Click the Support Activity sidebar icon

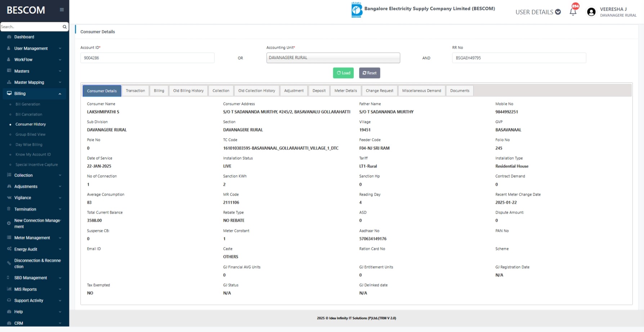coord(9,300)
